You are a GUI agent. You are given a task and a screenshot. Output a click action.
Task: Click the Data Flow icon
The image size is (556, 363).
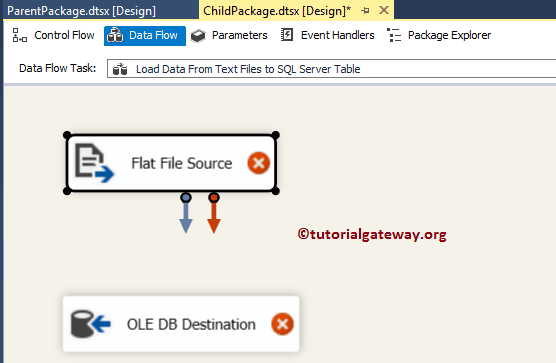point(115,35)
